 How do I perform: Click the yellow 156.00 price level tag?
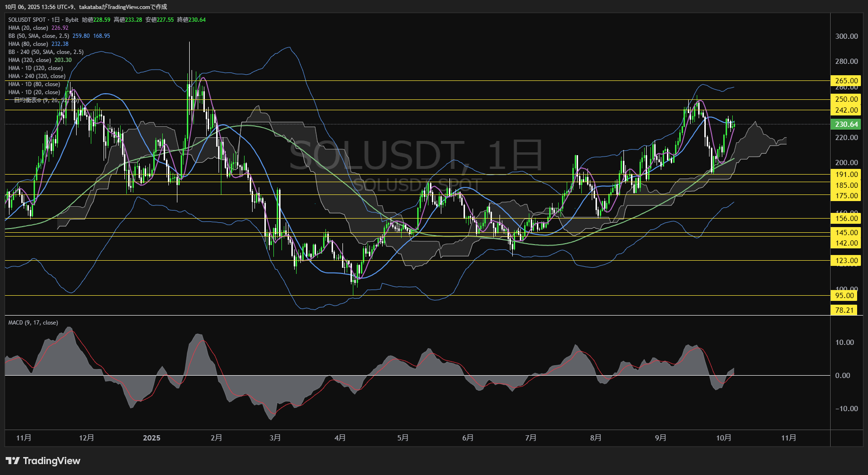click(x=845, y=219)
